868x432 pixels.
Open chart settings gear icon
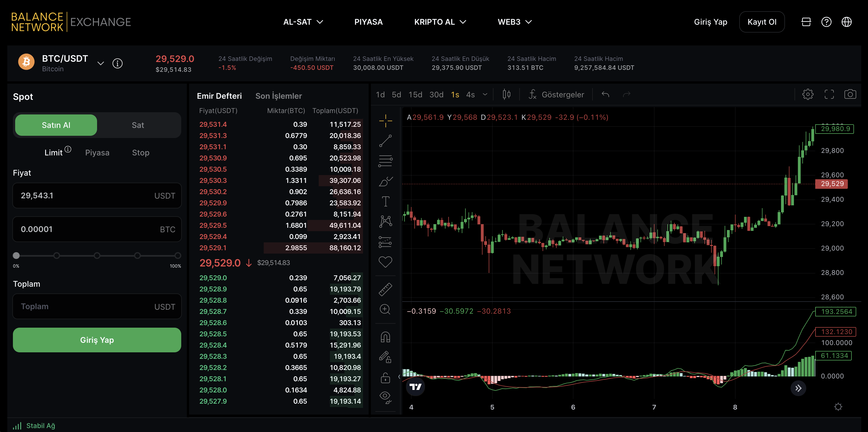tap(808, 94)
